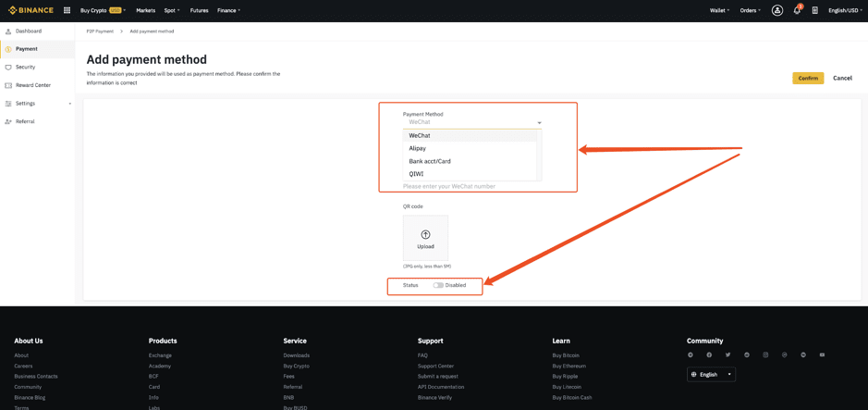Open the footer Submit a request link
Image resolution: width=868 pixels, height=410 pixels.
[438, 377]
